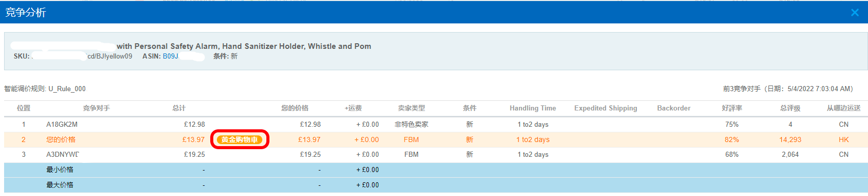Image resolution: width=868 pixels, height=196 pixels.
Task: Click the 您的价格 column header
Action: (295, 108)
